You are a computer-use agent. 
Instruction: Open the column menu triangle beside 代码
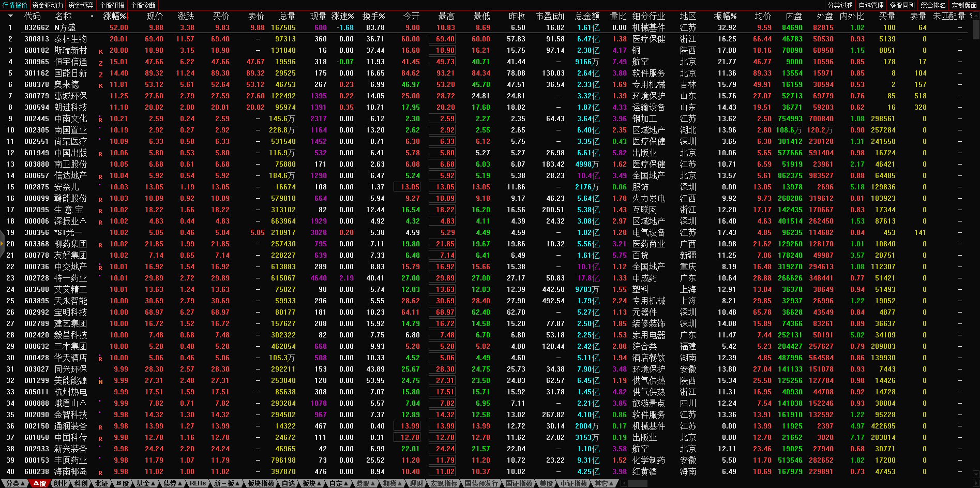tap(10, 16)
